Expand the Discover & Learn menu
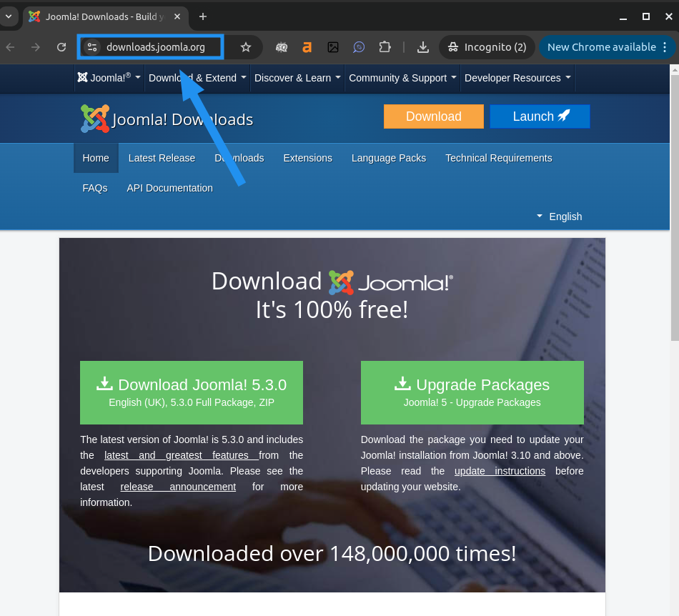679x616 pixels. [297, 78]
